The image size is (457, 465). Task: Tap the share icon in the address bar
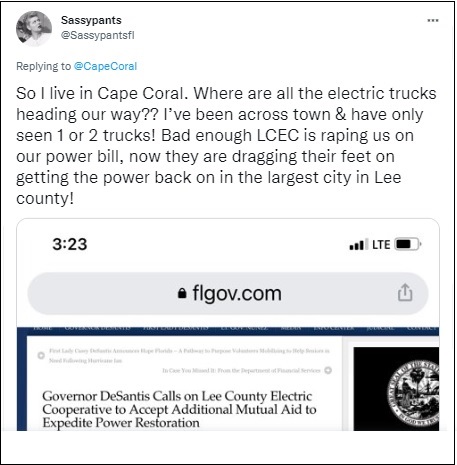point(405,293)
